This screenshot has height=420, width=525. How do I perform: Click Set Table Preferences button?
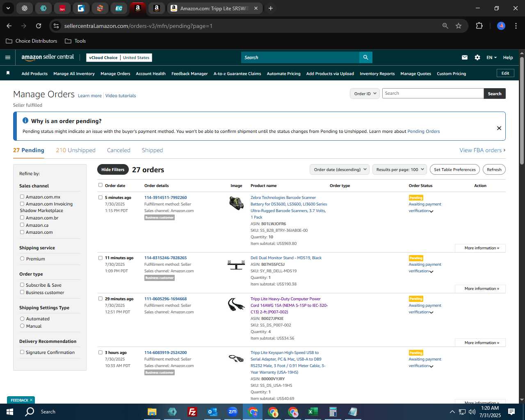[455, 169]
